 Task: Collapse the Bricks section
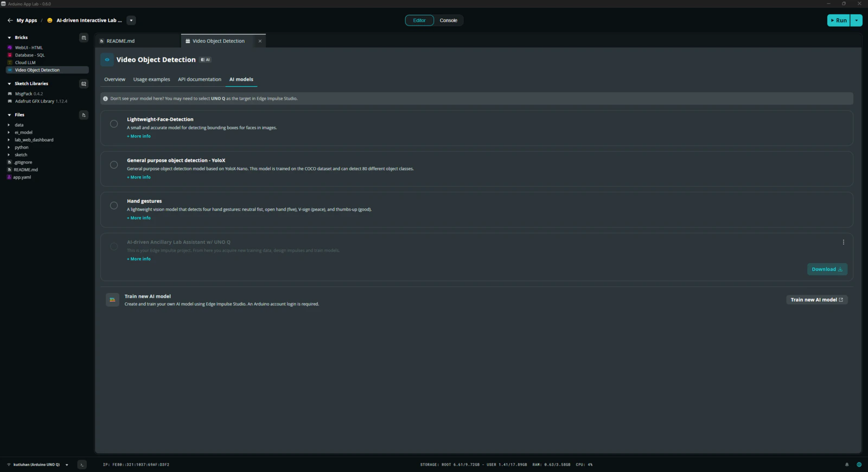[9, 37]
